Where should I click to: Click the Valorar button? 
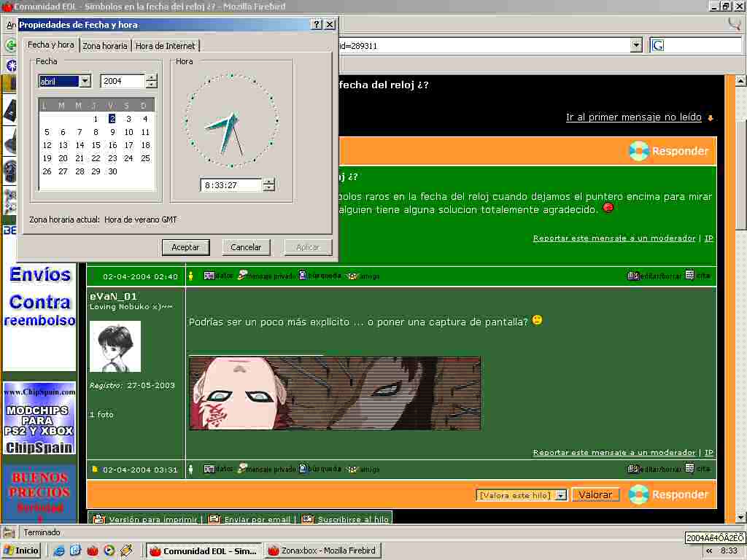tap(595, 495)
